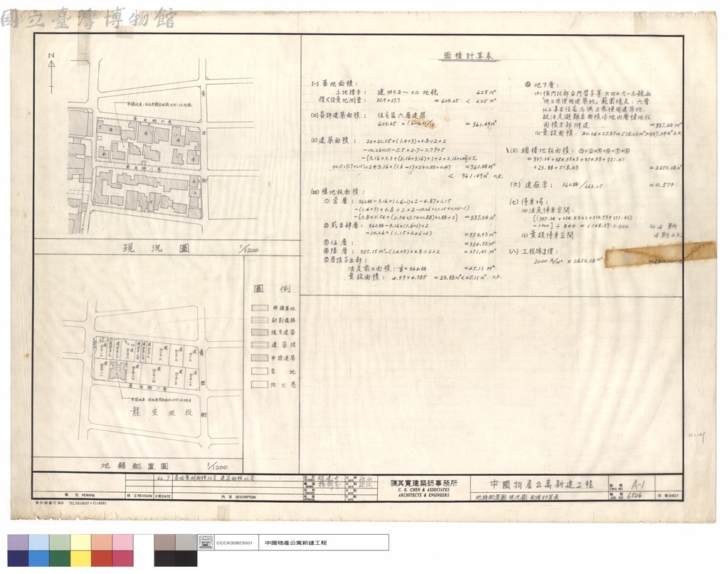Click the 地籍配置圖 drawing title
728x574 pixels.
[134, 466]
